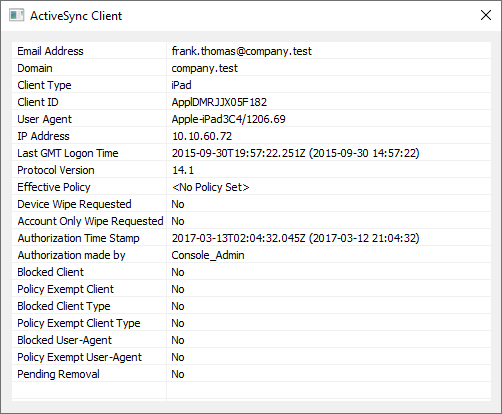Select the IP Address value 10.10.60.72
Screen dimensions: 502x414
pyautogui.click(x=202, y=136)
